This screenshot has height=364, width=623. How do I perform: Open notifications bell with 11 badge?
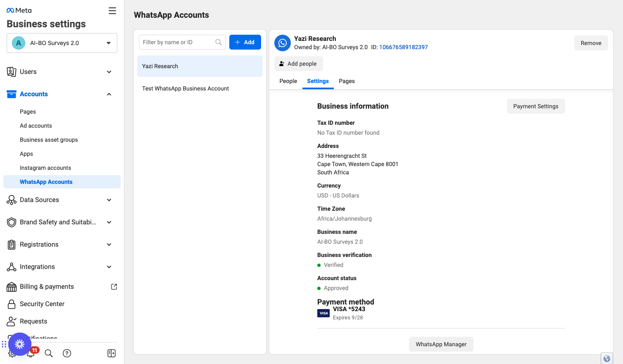[x=31, y=352]
